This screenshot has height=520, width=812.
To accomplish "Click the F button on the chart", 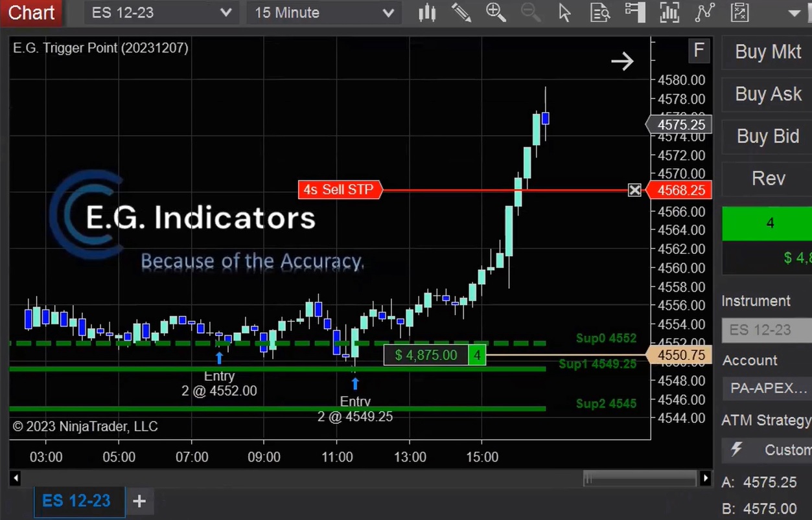I will pos(699,51).
